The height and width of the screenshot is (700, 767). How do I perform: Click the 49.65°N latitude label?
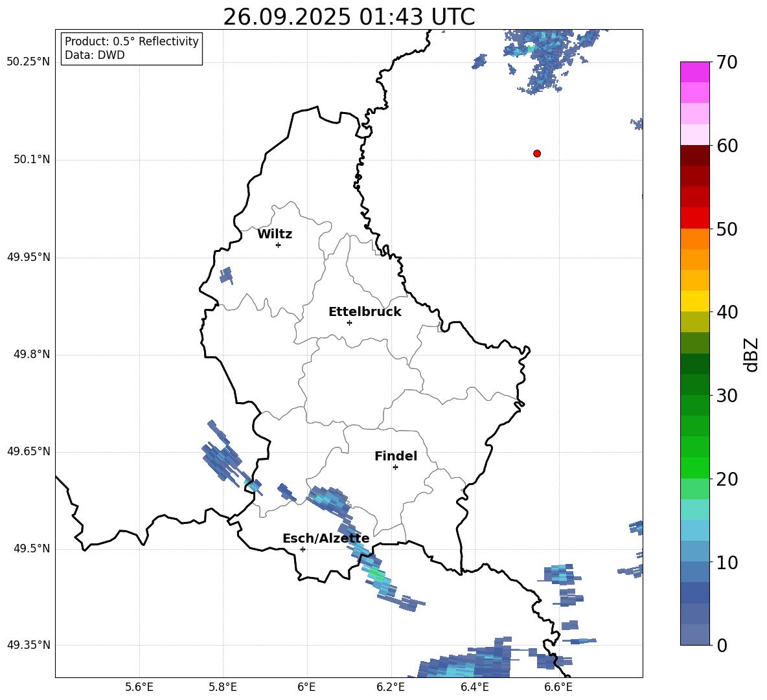29,451
